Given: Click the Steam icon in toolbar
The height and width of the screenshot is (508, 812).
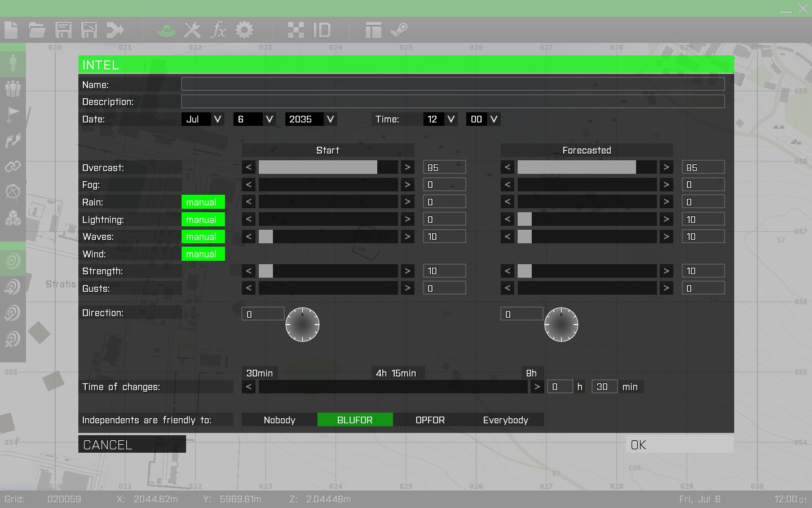Looking at the screenshot, I should (x=399, y=30).
